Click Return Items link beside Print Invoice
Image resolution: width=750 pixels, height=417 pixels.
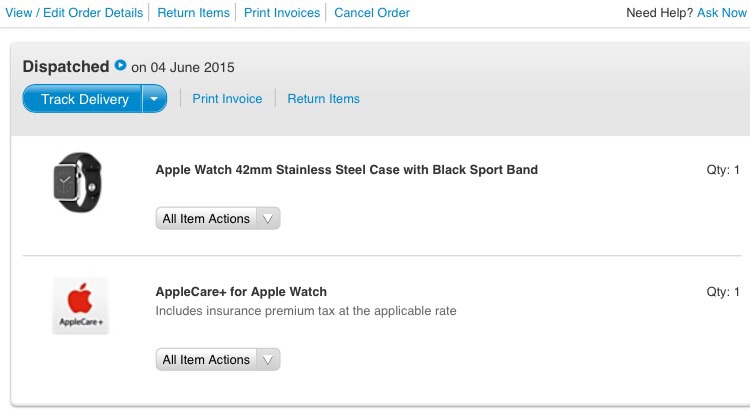coord(323,99)
